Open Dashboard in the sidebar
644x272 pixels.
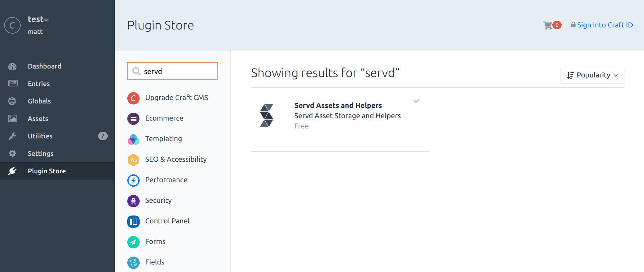click(44, 66)
